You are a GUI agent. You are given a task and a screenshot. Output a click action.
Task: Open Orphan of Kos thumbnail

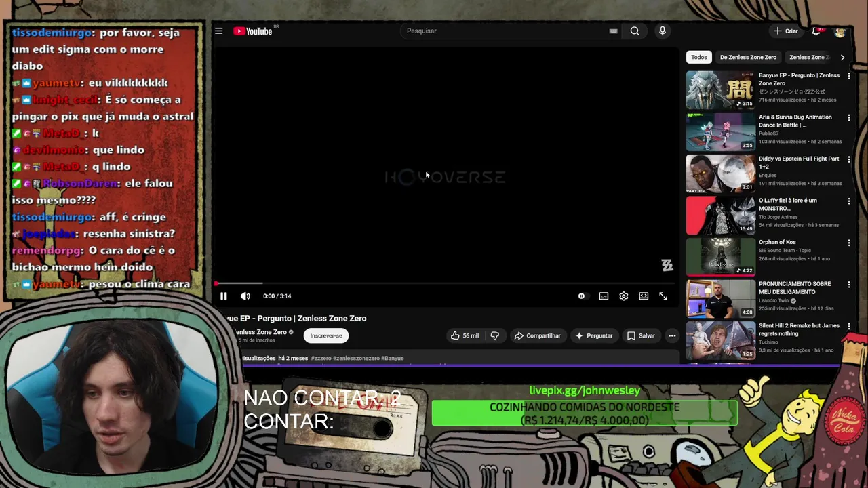click(720, 257)
